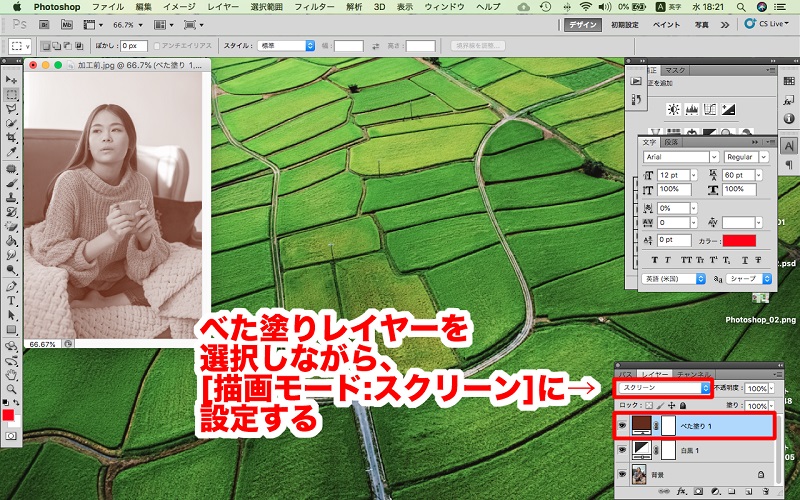Image resolution: width=800 pixels, height=500 pixels.
Task: Select the Paint Bucket tool
Action: (x=11, y=241)
